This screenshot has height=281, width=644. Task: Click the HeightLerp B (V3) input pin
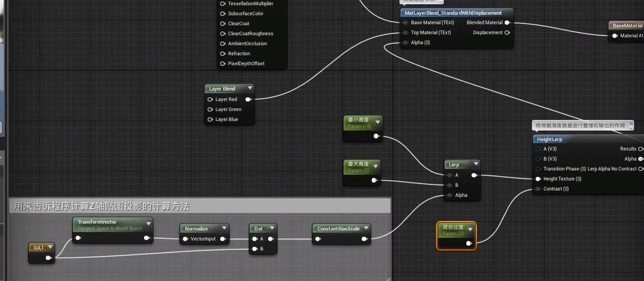click(x=538, y=159)
